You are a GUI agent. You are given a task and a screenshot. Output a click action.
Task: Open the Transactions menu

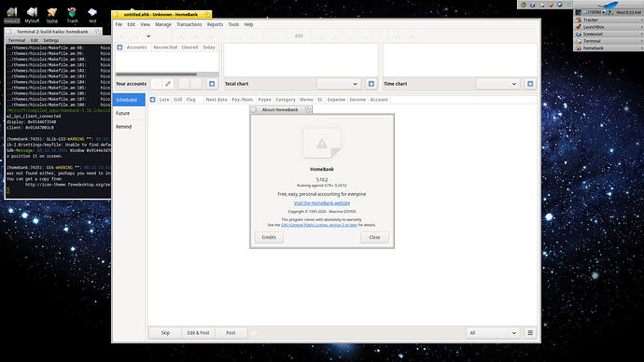point(189,24)
